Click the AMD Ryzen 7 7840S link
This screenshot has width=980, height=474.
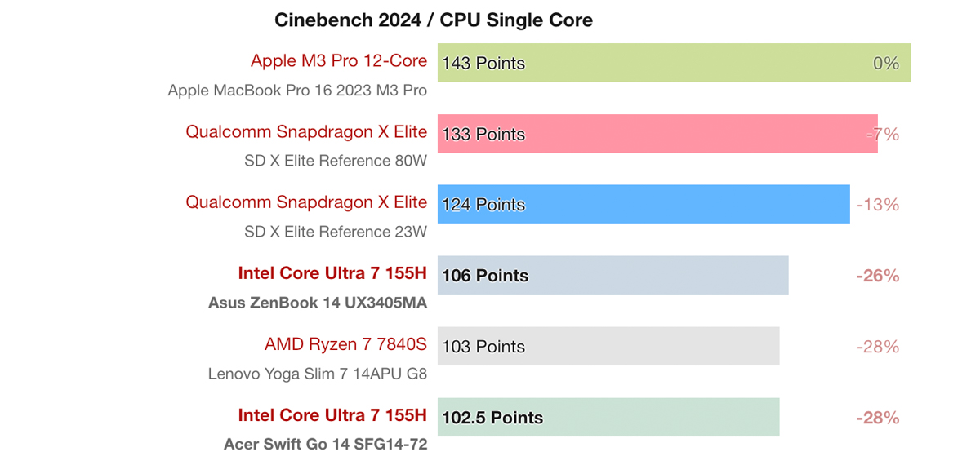[x=345, y=344]
